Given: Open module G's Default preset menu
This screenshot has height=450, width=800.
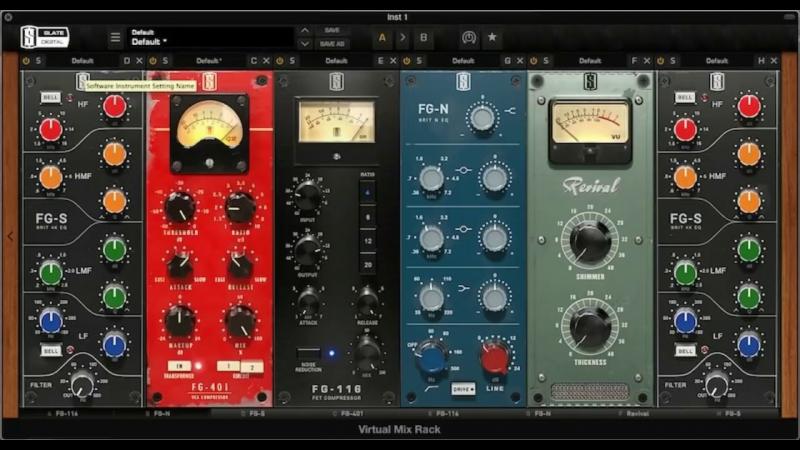Looking at the screenshot, I should (463, 61).
